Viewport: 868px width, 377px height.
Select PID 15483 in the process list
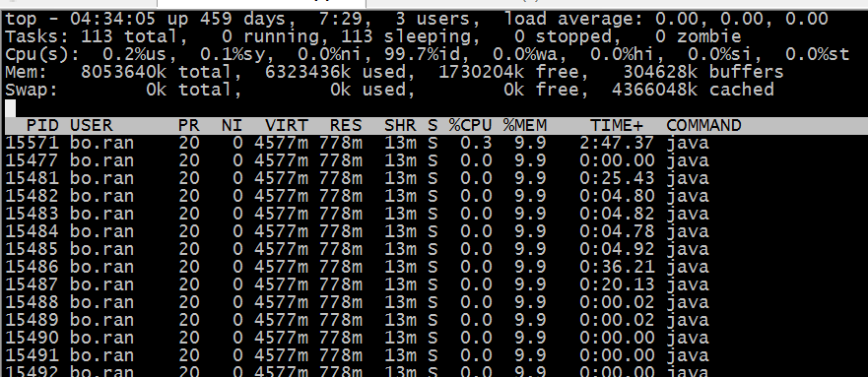pyautogui.click(x=33, y=214)
